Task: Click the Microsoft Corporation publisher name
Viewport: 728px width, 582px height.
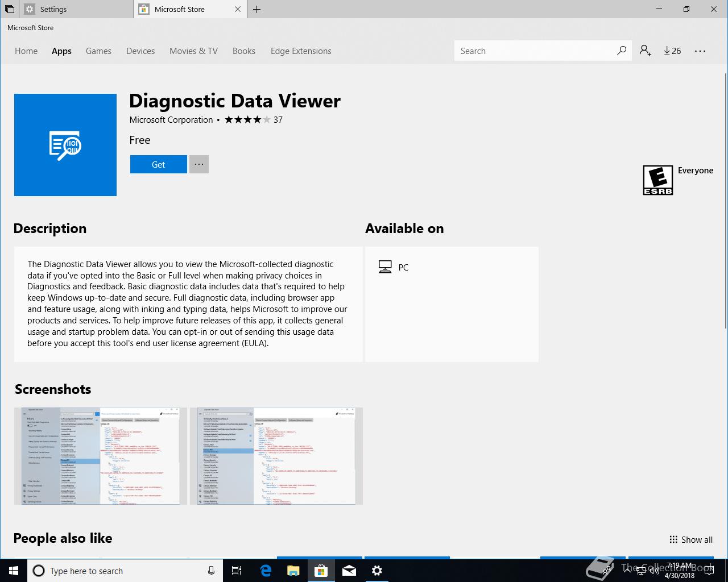Action: (171, 119)
